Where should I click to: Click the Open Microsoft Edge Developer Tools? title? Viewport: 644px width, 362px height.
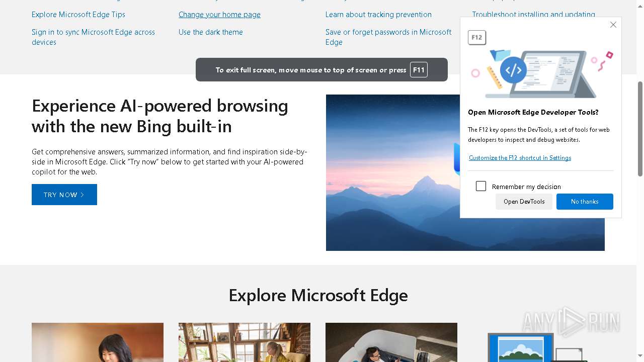[533, 112]
